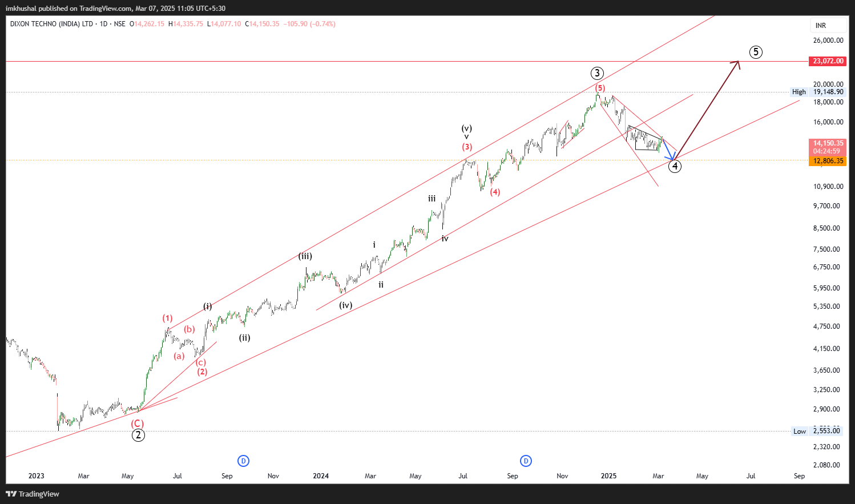855x504 pixels.
Task: Click the red (b) correction label
Action: pyautogui.click(x=189, y=329)
